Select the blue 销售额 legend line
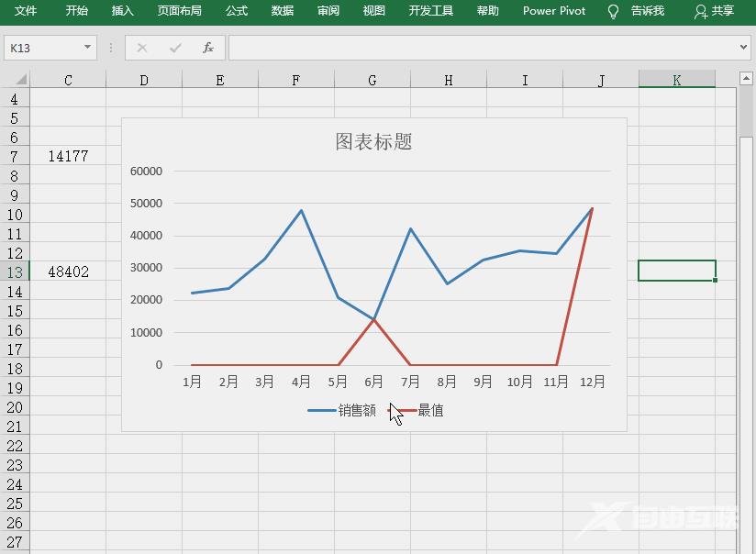Screen dimensions: 756x554 [323, 411]
